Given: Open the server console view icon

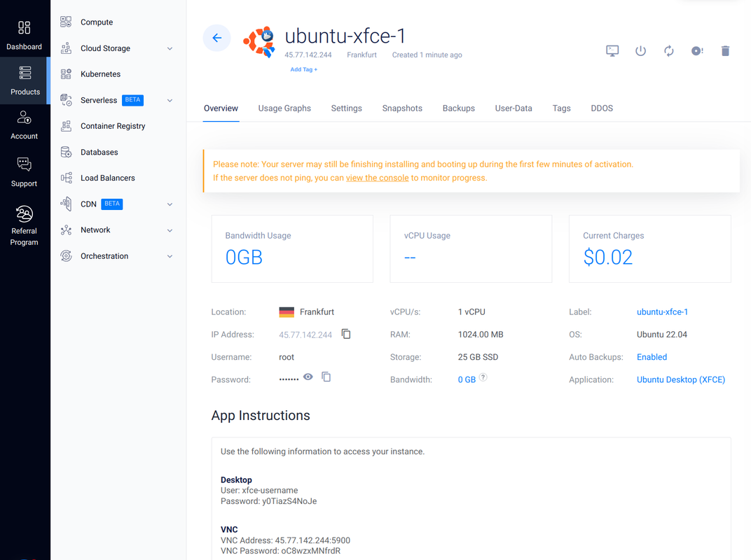Looking at the screenshot, I should (612, 50).
